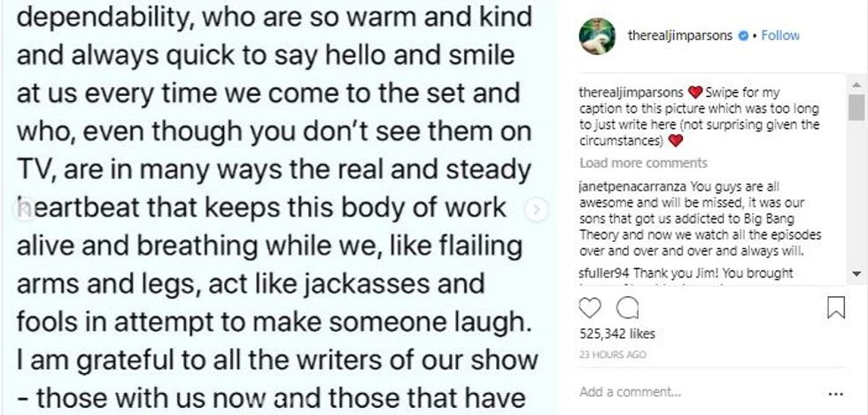Screen dimensions: 868x415
Task: Open the three-dot more options menu
Action: [835, 392]
